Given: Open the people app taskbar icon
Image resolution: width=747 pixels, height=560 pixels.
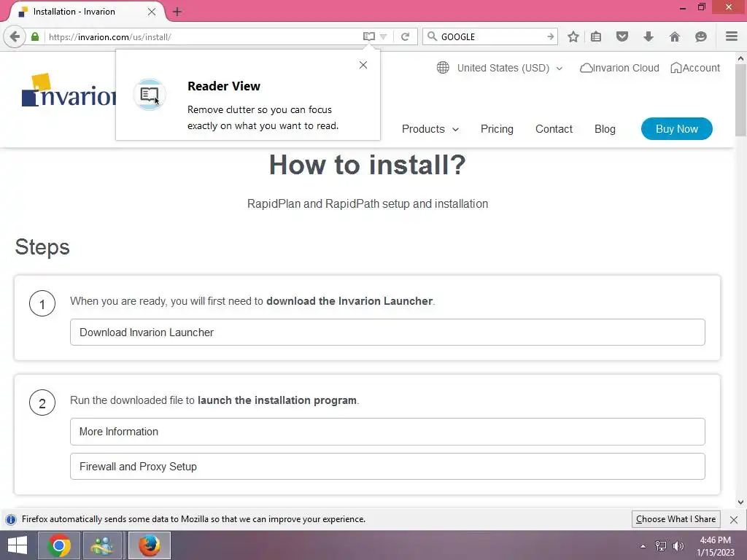Looking at the screenshot, I should coord(102,545).
